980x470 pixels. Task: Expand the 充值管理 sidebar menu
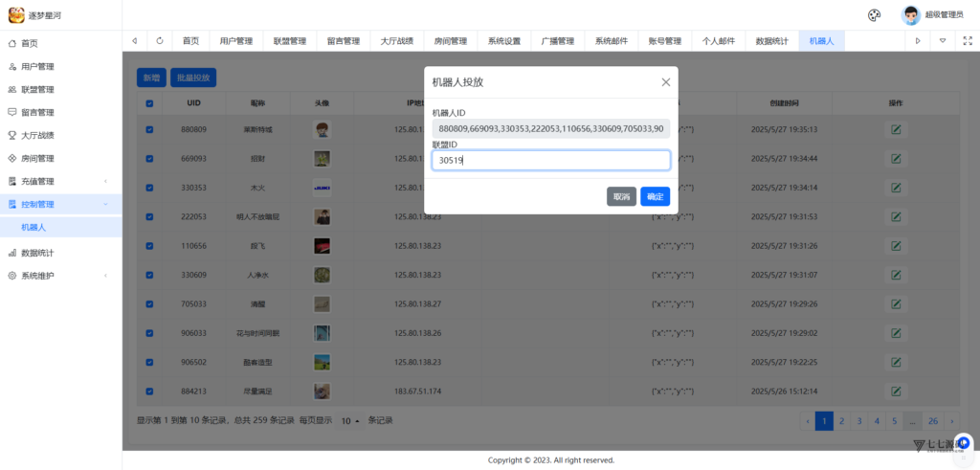tap(60, 181)
